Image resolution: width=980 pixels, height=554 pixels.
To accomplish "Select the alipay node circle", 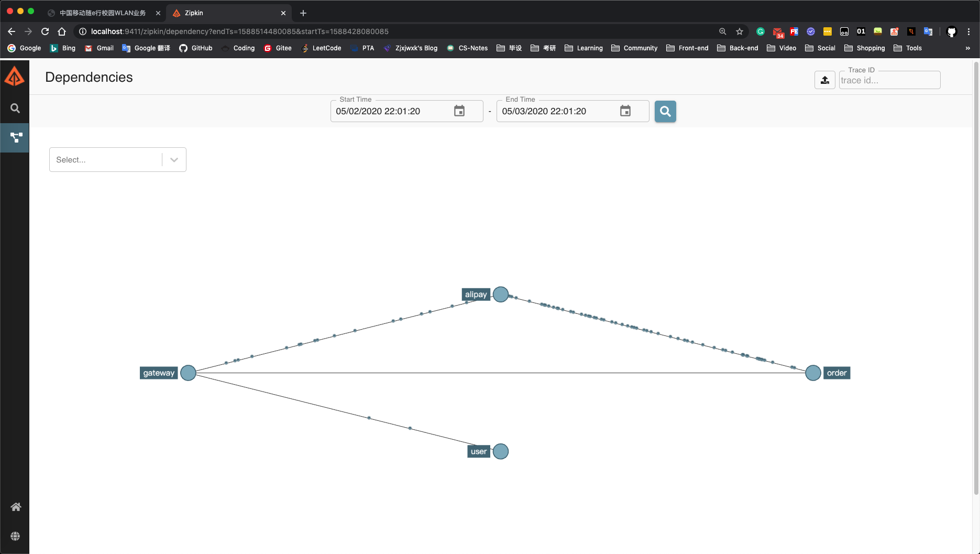I will tap(501, 295).
